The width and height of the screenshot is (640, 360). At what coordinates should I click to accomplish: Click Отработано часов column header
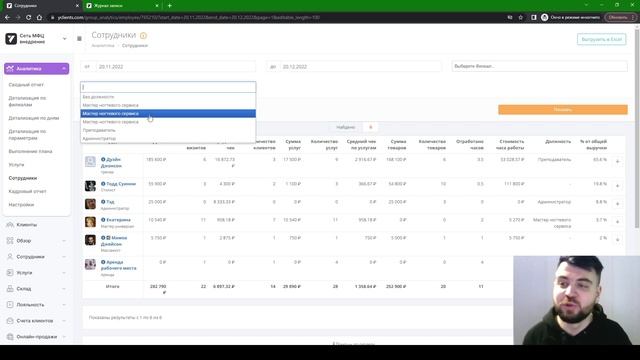point(470,144)
